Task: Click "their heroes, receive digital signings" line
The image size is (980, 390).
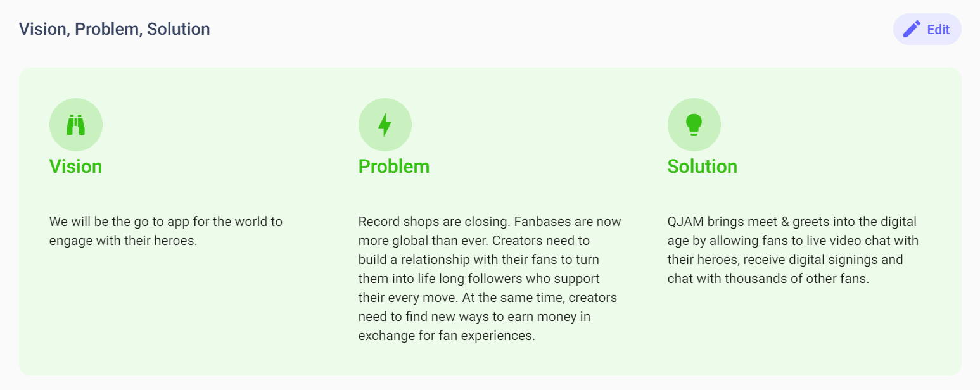Action: coord(785,260)
